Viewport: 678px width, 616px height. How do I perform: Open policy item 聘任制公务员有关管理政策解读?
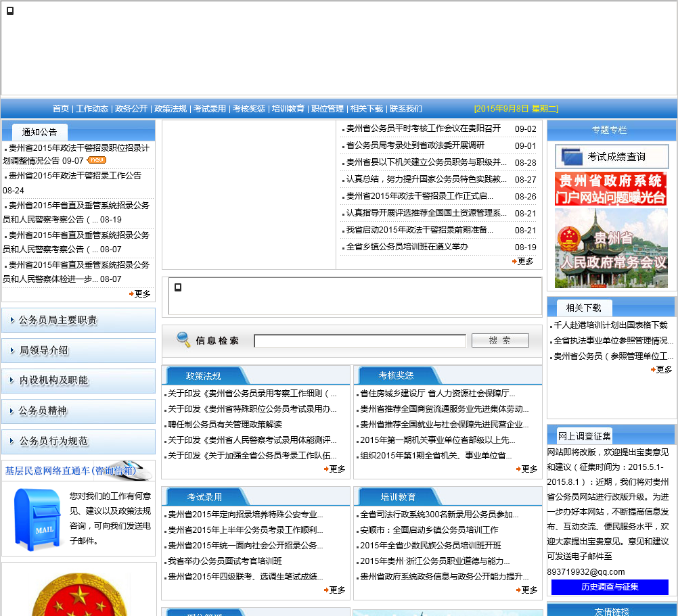(x=225, y=424)
